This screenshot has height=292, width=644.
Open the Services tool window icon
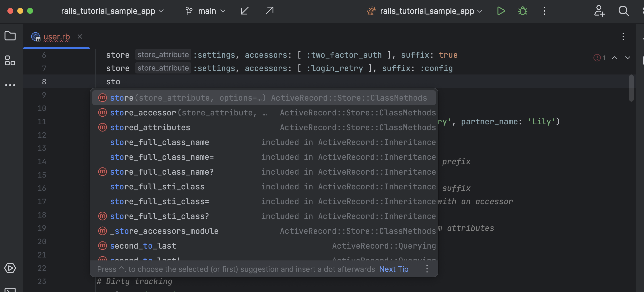[x=10, y=268]
